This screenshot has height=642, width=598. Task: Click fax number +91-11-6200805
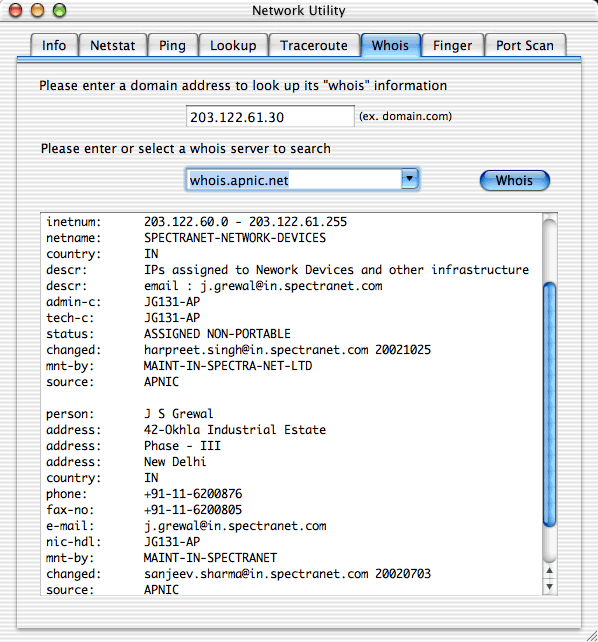193,510
